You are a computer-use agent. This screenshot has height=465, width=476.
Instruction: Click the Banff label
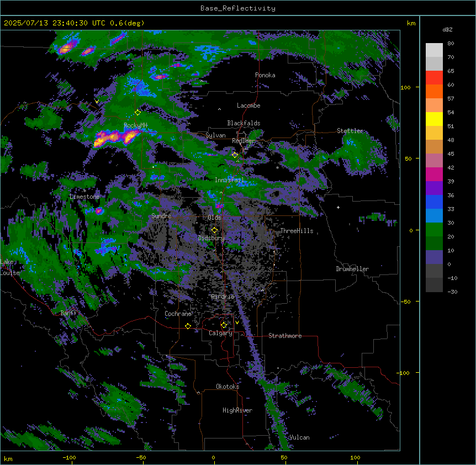(x=68, y=313)
